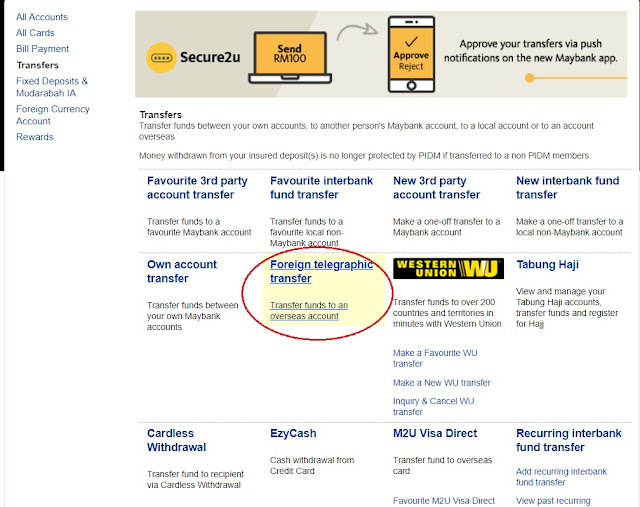Click 'Transfer fund to recipient via Cardless Withdrawal'
Image resolution: width=640 pixels, height=507 pixels.
coord(195,480)
